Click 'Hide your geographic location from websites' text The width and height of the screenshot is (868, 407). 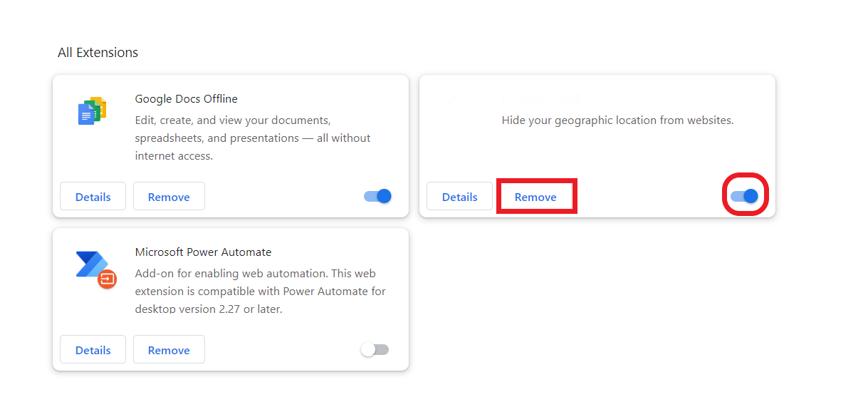(617, 120)
